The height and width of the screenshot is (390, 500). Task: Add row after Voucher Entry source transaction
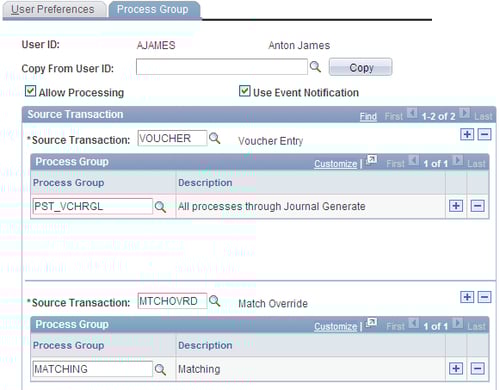click(467, 134)
